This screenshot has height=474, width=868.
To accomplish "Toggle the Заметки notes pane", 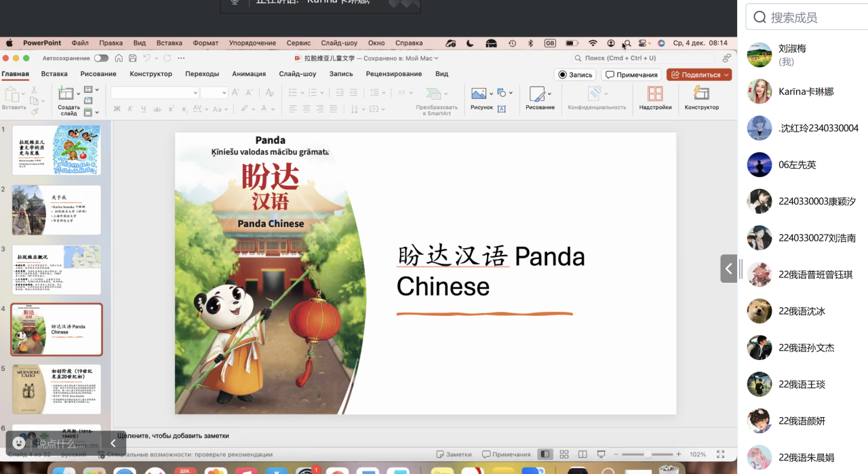I will point(454,454).
